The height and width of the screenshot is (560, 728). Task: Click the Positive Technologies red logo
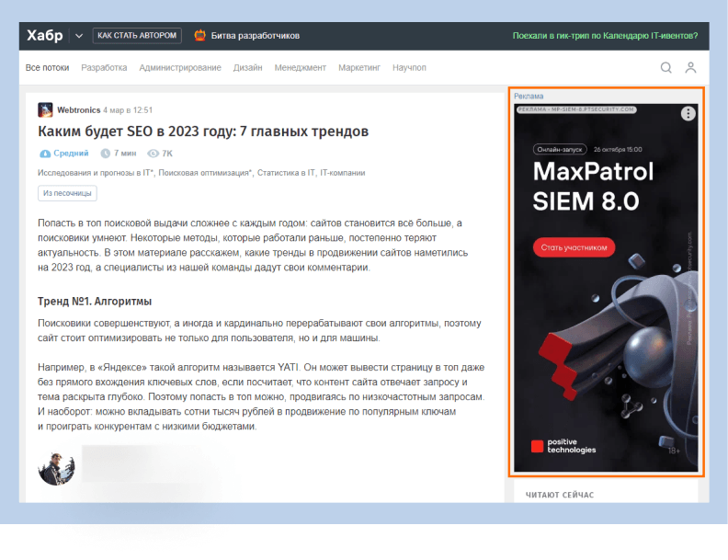tap(537, 446)
